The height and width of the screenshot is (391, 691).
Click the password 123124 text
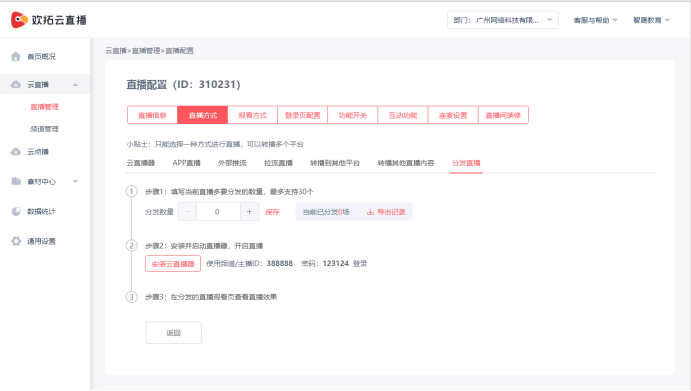point(335,263)
